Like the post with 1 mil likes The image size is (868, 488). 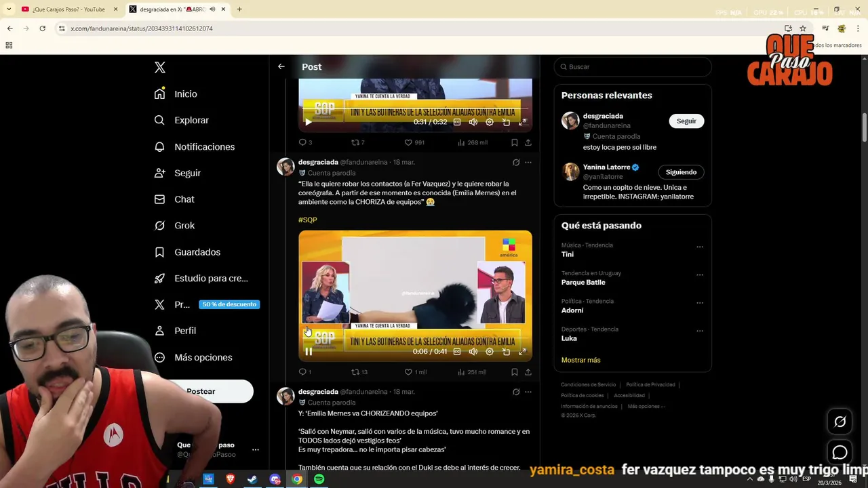click(415, 371)
